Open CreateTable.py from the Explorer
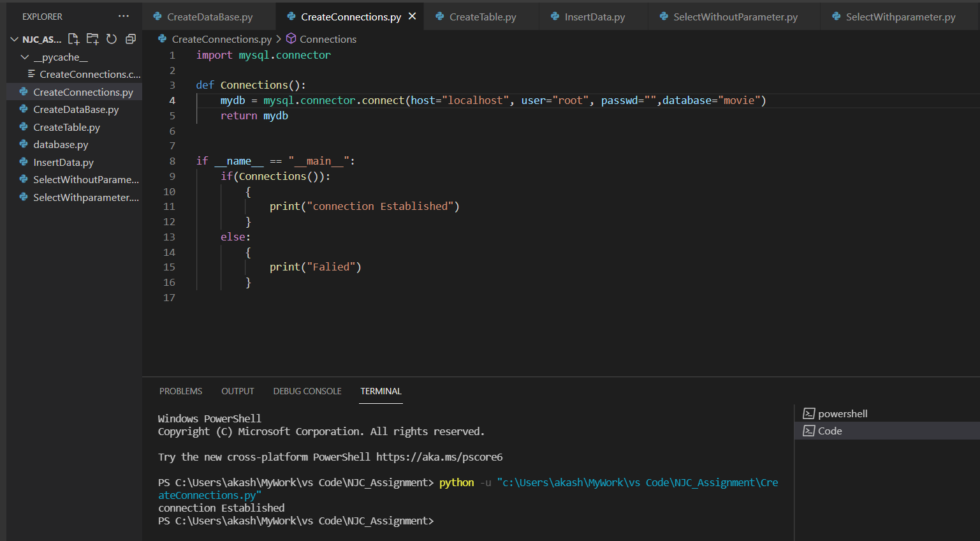The image size is (980, 541). [x=74, y=127]
